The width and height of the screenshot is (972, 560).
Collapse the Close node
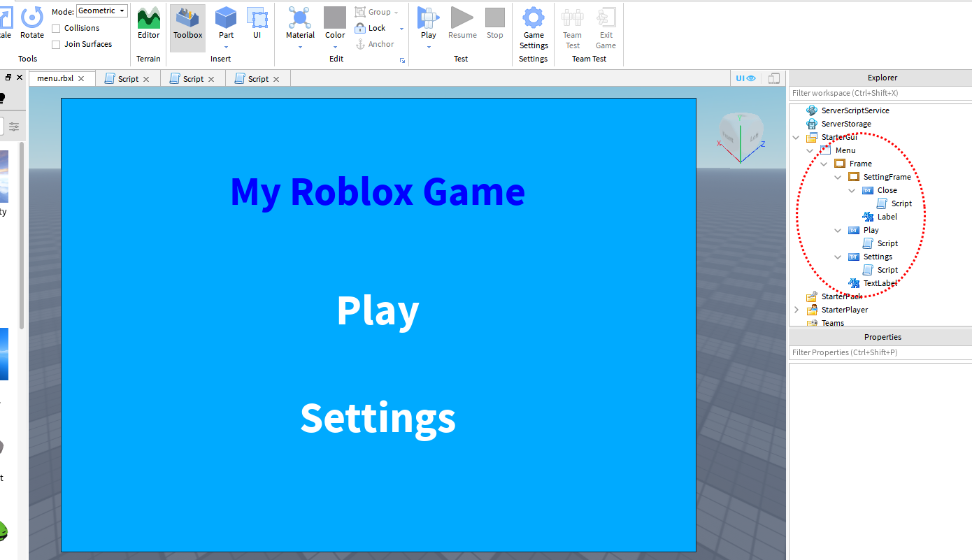coord(852,190)
